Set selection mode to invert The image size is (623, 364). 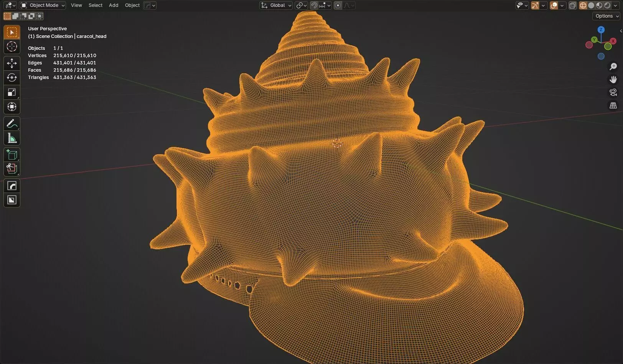pyautogui.click(x=31, y=16)
